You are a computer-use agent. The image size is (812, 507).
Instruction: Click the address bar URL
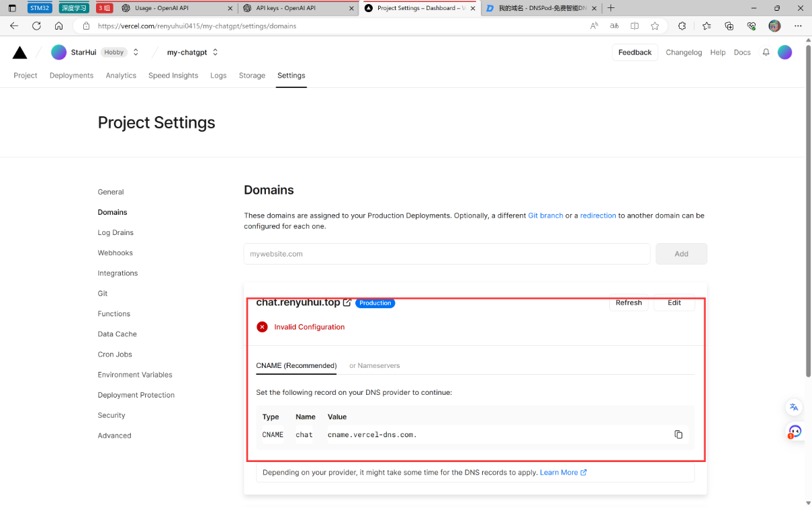(197, 26)
